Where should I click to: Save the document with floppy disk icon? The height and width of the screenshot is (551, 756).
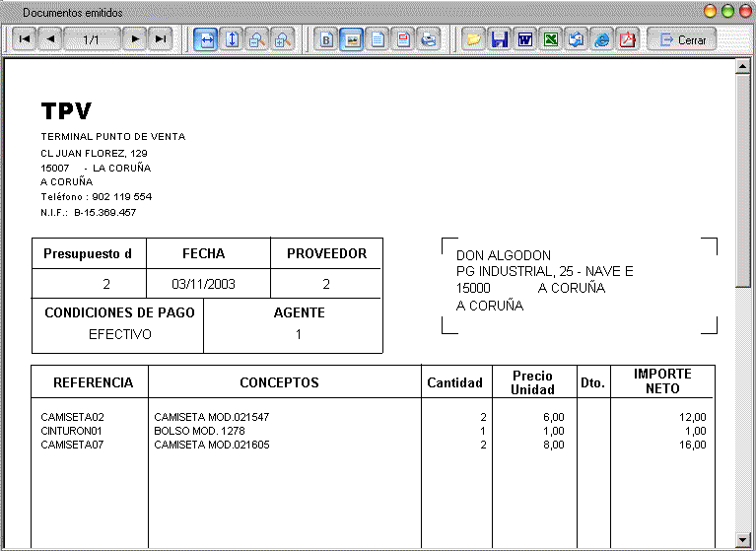[500, 39]
